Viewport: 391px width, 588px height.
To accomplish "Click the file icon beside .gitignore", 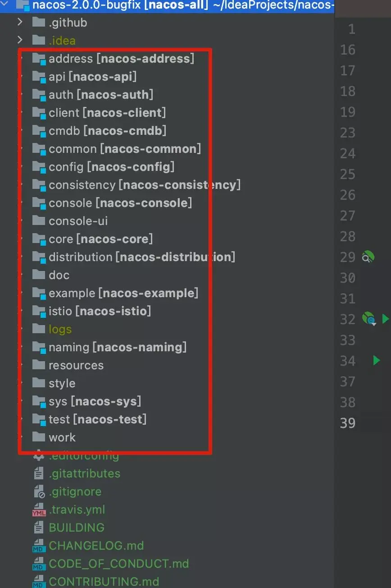I will tap(39, 492).
